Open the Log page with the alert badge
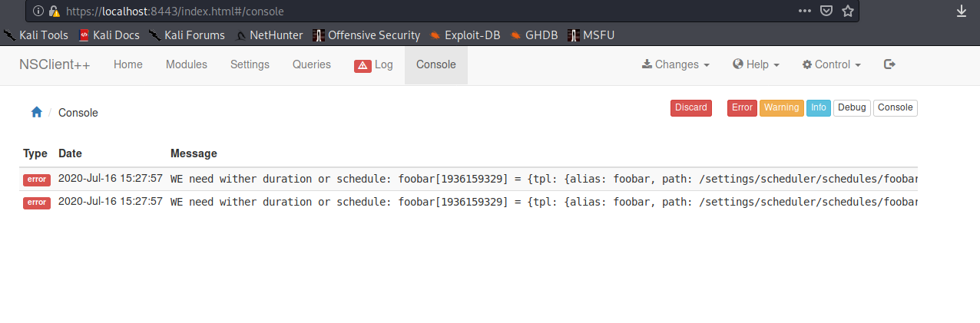The image size is (980, 323). pyautogui.click(x=374, y=65)
